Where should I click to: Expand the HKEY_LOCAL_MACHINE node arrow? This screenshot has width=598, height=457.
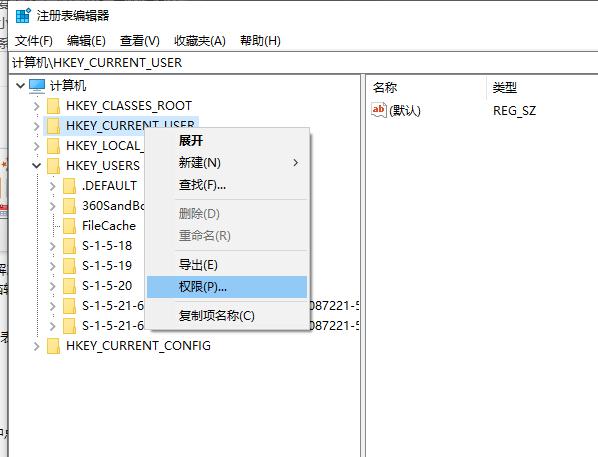(37, 146)
